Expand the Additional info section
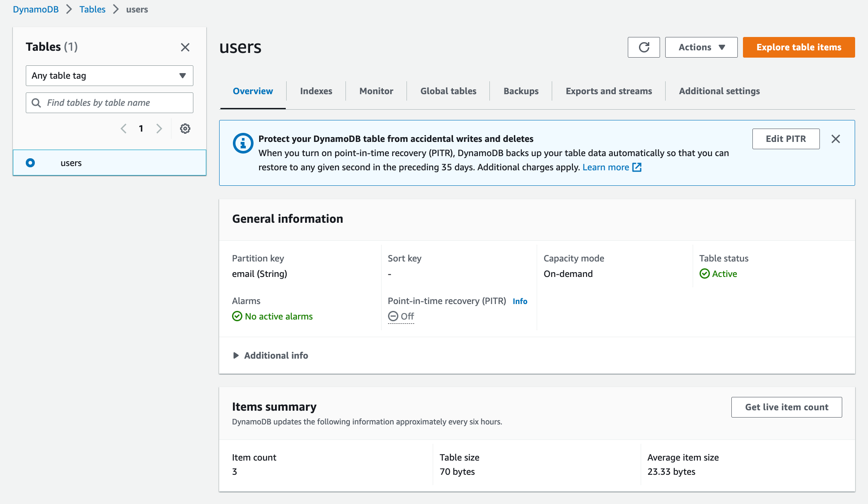Screen dimensions: 868x504 point(270,355)
